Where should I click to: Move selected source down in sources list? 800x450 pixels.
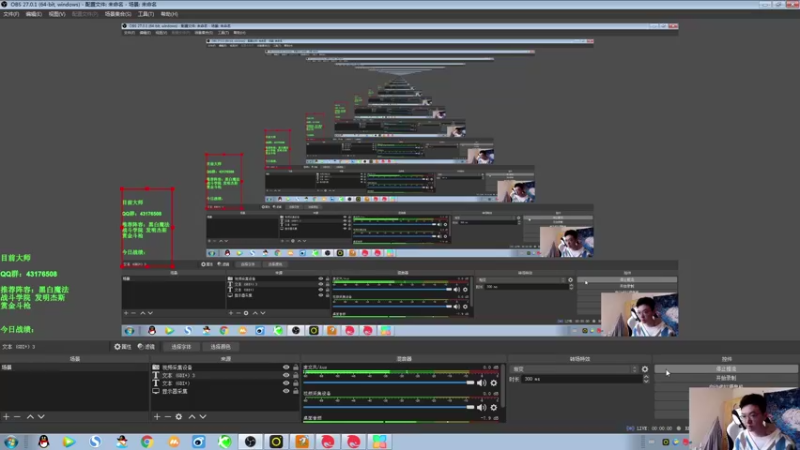click(203, 417)
